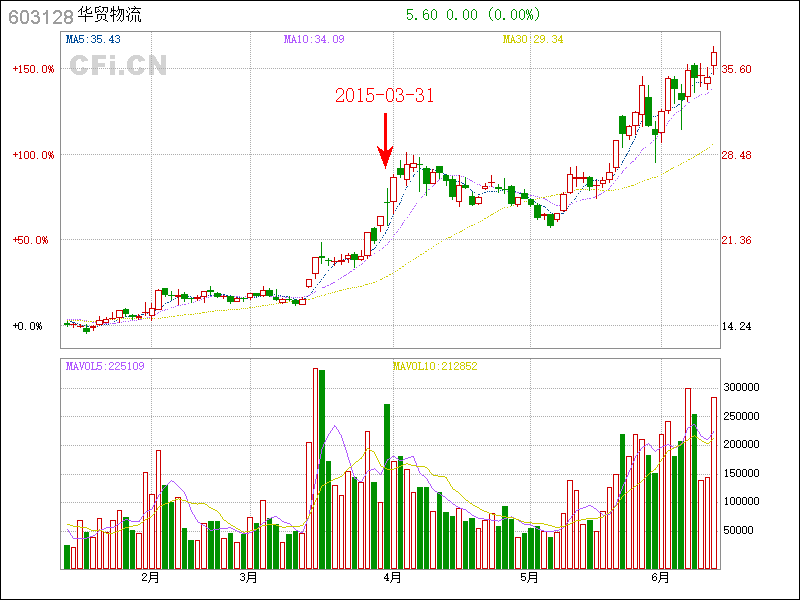Click stock code 603128 in header
The width and height of the screenshot is (800, 600).
point(40,16)
